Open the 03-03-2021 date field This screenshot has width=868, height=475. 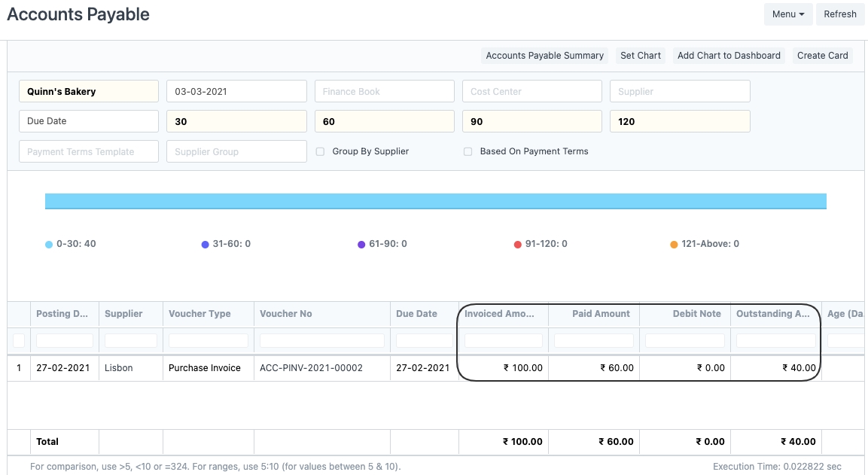pos(236,92)
